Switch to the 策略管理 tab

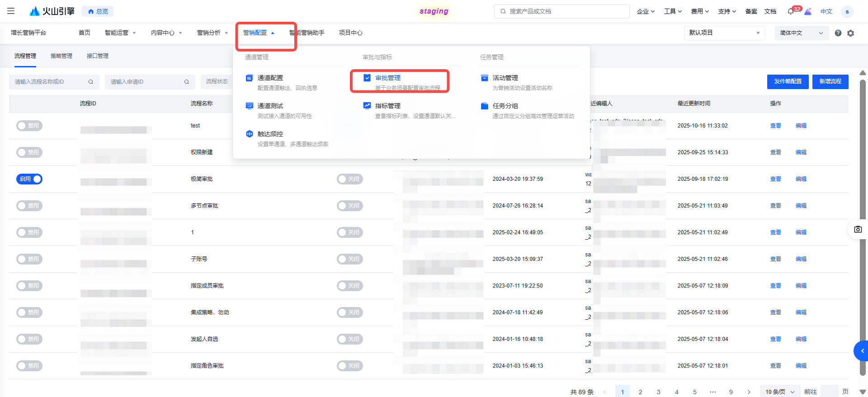(61, 56)
